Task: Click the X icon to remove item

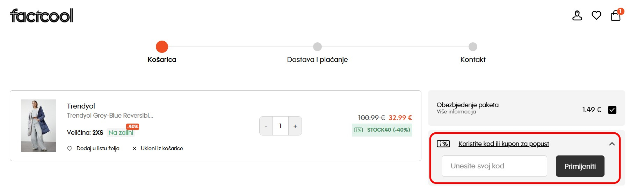Action: (x=135, y=148)
